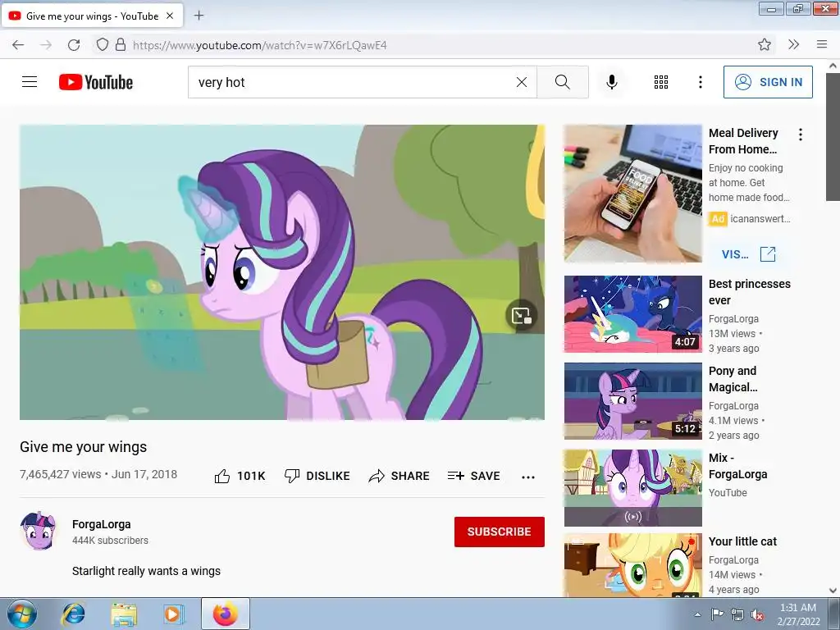Open Best princesses ever video thumbnail
840x630 pixels.
(632, 314)
